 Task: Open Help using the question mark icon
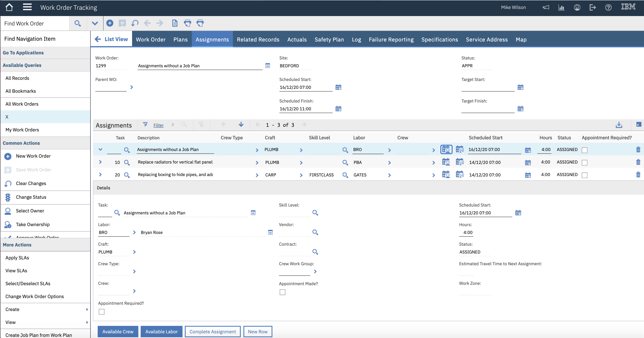tap(608, 7)
